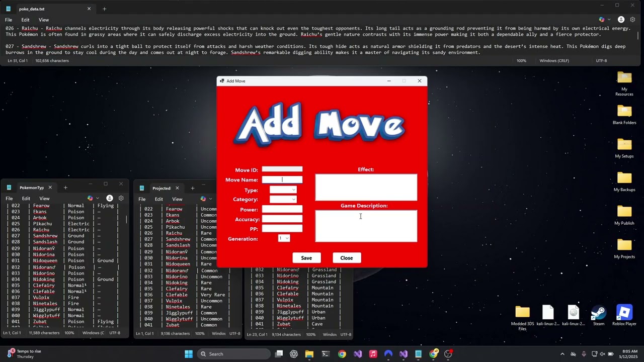Select the Steam desktop shortcut
This screenshot has height=362, width=644.
pos(599,316)
